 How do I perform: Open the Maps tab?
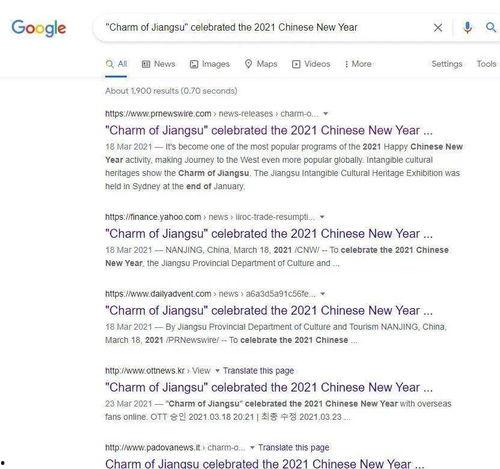pyautogui.click(x=261, y=64)
